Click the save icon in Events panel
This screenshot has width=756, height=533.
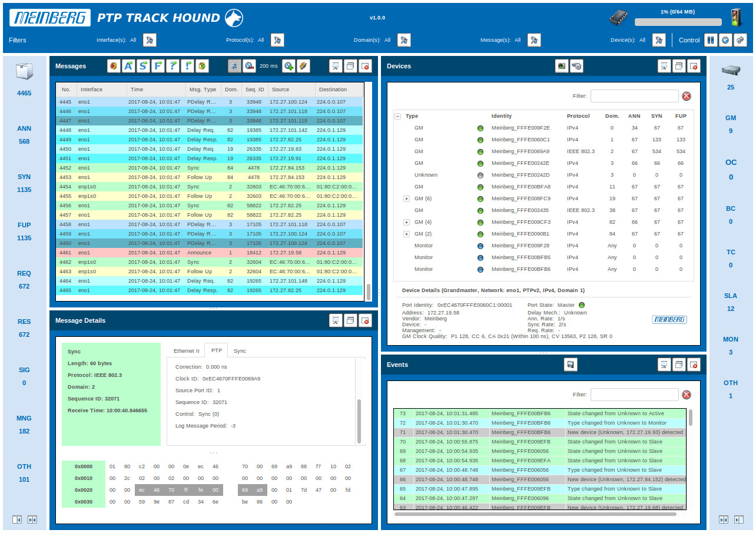click(570, 365)
